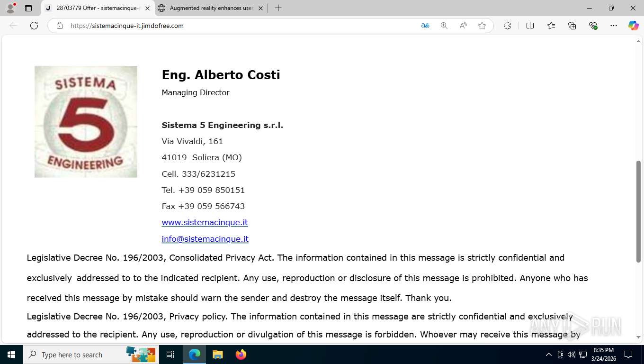Open Microsoft Edge from taskbar
This screenshot has height=364, width=644.
point(195,355)
